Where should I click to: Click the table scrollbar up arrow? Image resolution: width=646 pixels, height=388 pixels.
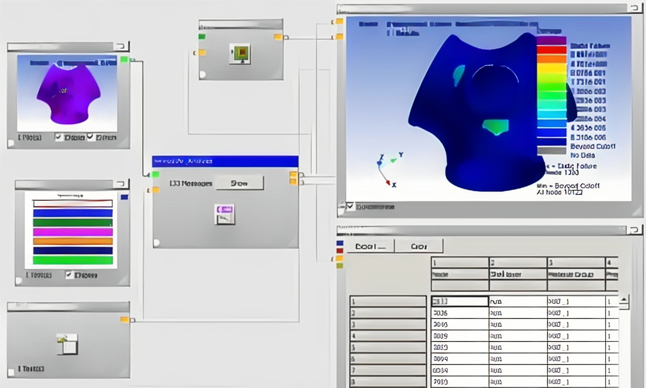(624, 299)
